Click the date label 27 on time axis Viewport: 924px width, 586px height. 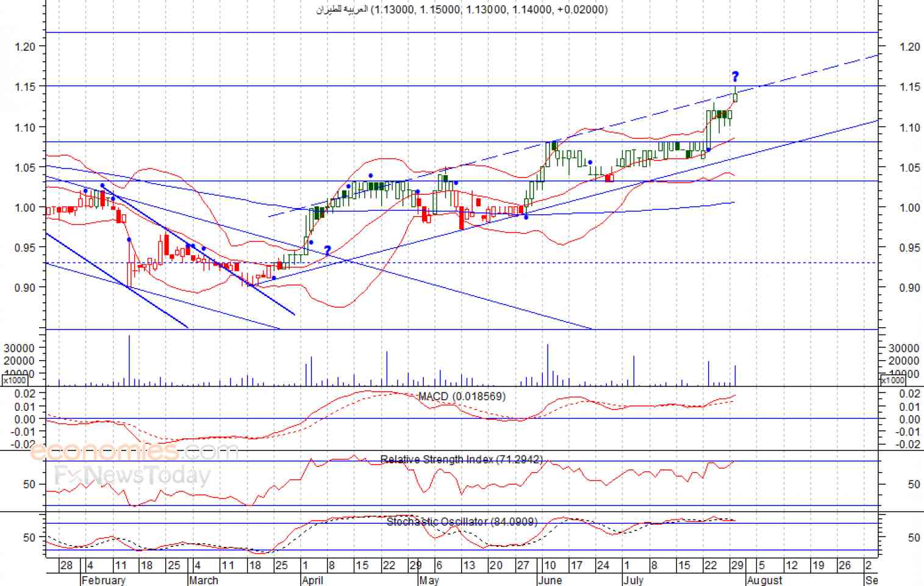pos(523,565)
